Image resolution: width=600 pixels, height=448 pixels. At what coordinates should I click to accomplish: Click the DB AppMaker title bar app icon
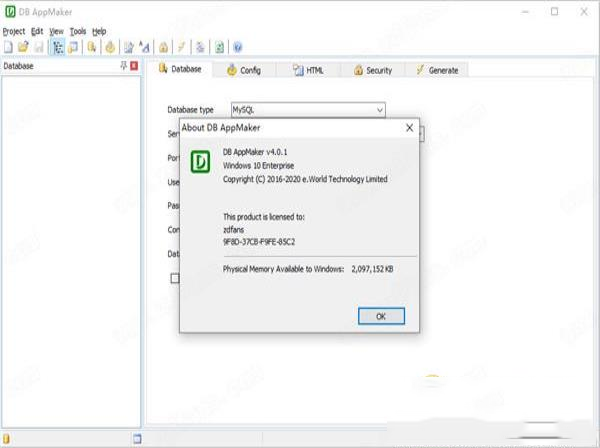click(10, 12)
